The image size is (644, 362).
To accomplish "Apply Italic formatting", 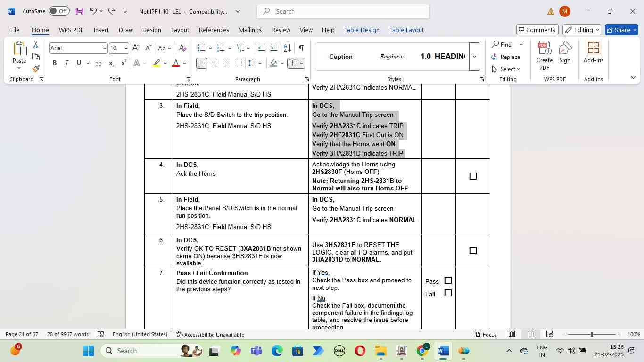I will pyautogui.click(x=66, y=63).
